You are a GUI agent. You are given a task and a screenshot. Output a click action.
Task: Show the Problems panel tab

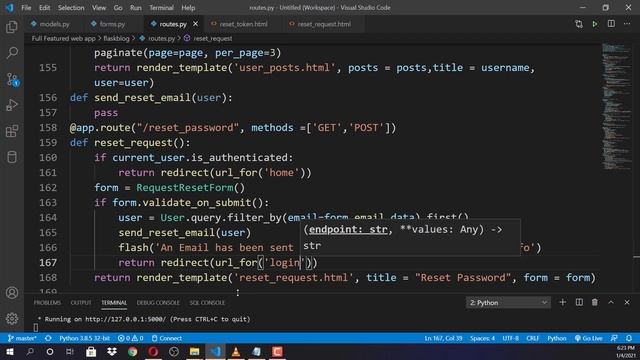click(47, 303)
